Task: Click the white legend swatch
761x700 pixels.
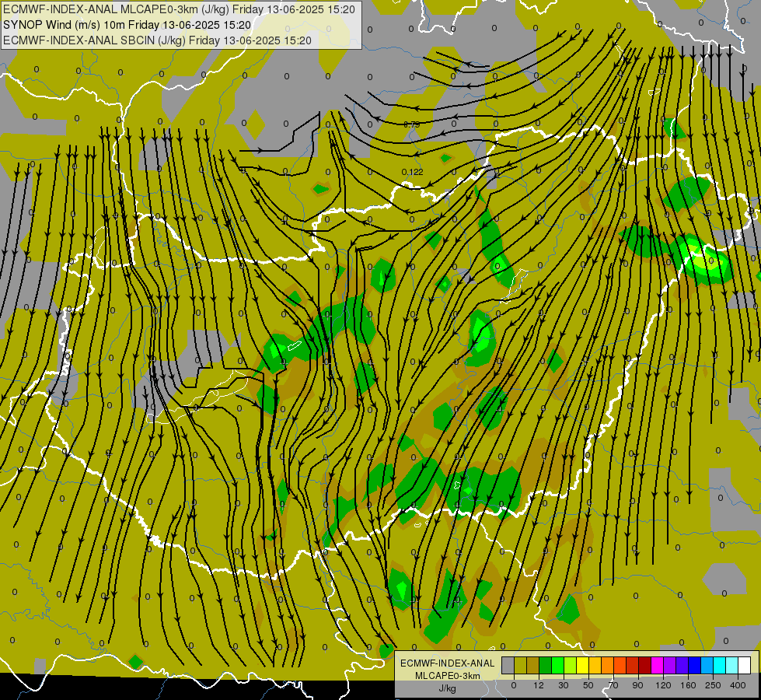Action: tap(745, 666)
